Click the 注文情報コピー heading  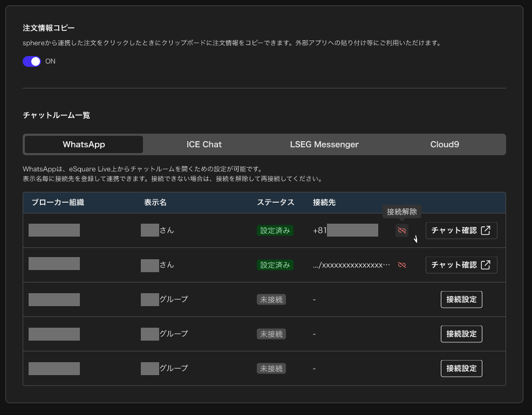click(x=49, y=28)
